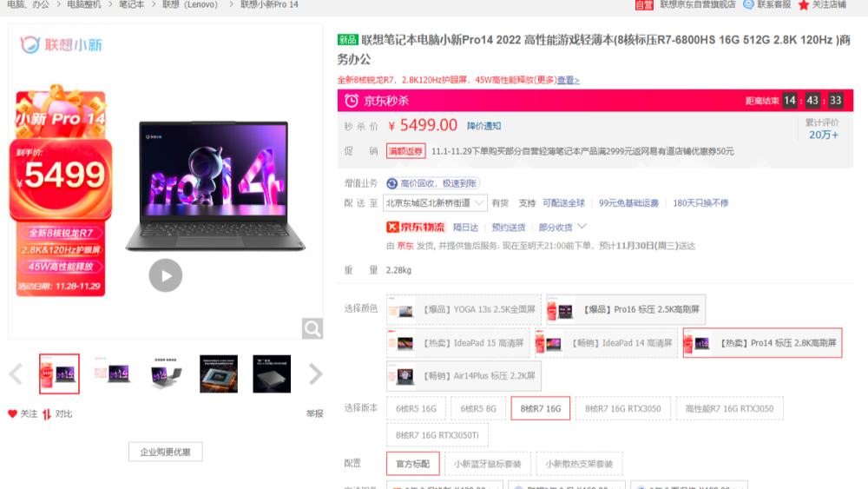Image resolution: width=868 pixels, height=489 pixels.
Task: Click the 满额返券 promotion tag
Action: pyautogui.click(x=405, y=151)
